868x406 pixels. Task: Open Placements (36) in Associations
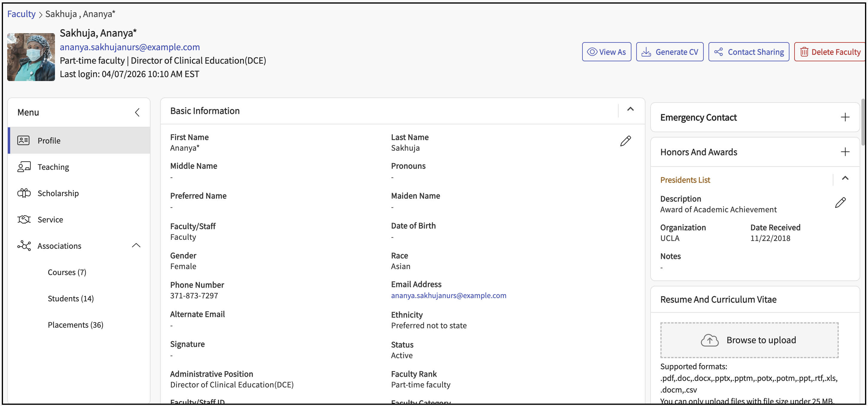point(76,325)
